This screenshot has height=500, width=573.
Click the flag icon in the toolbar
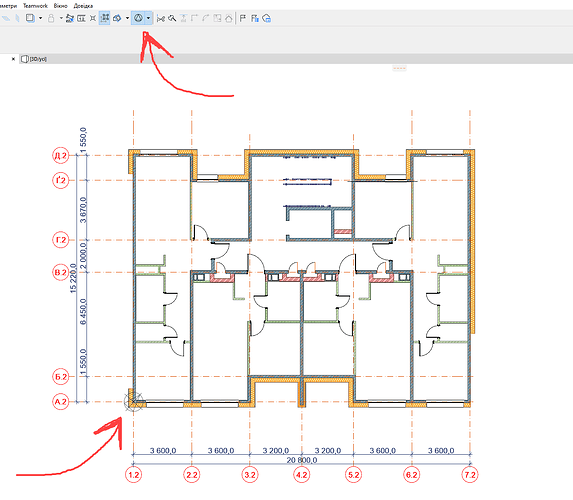pyautogui.click(x=243, y=18)
